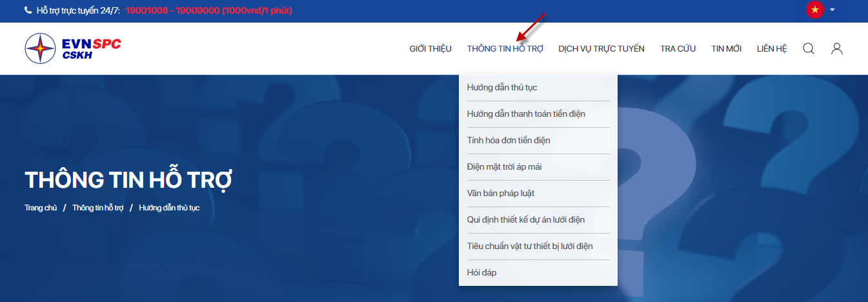The width and height of the screenshot is (868, 302).
Task: Select Văn bản pháp luật item
Action: pos(501,194)
